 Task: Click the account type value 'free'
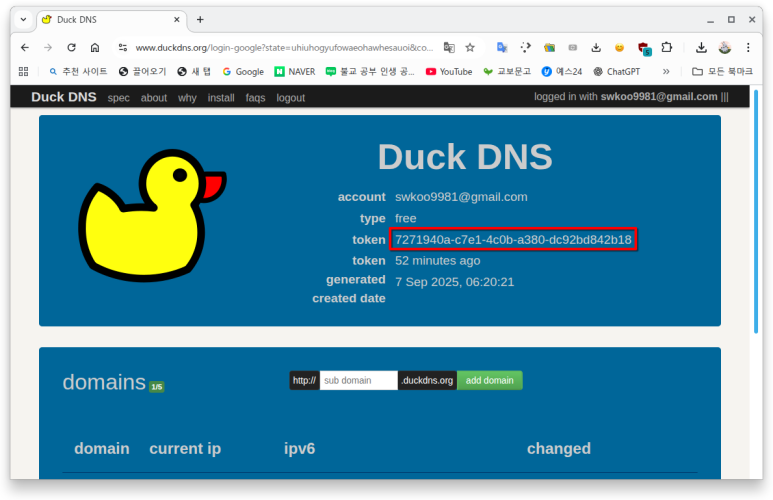tap(405, 218)
